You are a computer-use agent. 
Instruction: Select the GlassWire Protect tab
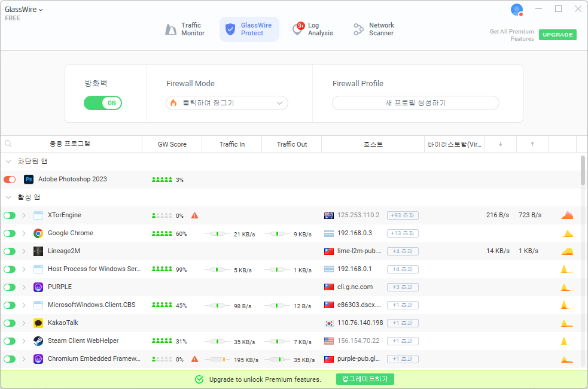[249, 29]
